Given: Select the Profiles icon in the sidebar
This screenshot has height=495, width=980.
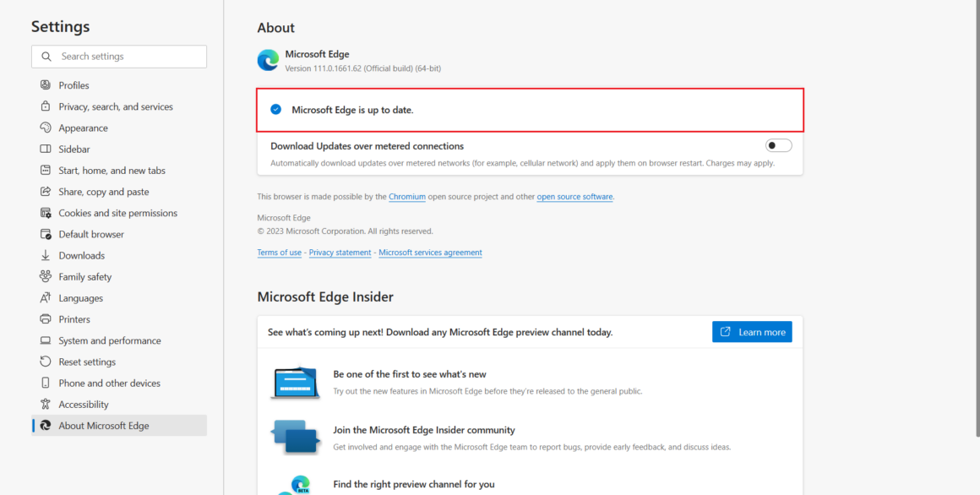Looking at the screenshot, I should 45,84.
